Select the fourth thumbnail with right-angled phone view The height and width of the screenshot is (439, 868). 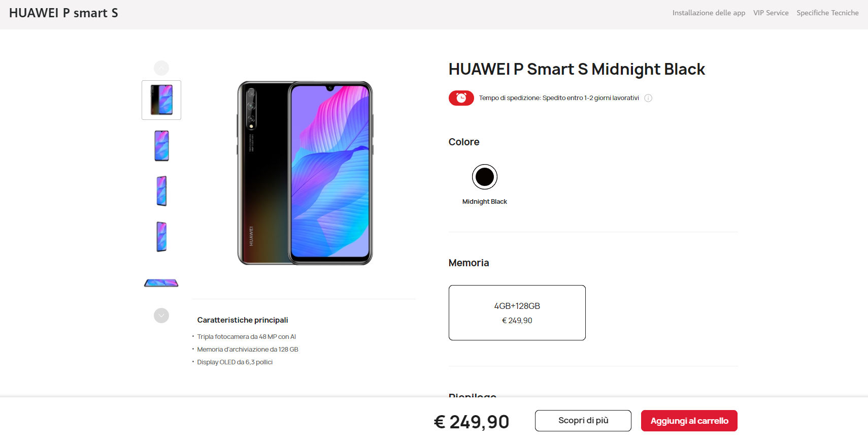click(161, 237)
